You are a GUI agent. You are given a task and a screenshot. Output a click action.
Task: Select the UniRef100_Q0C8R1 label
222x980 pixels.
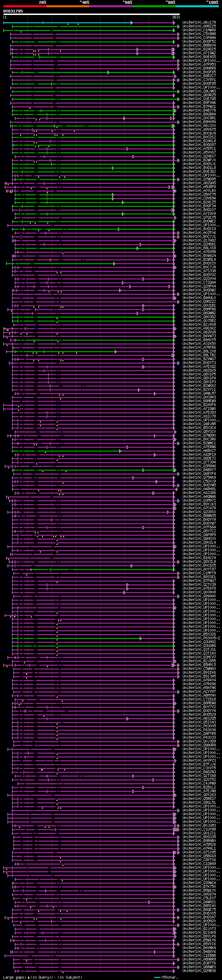click(x=199, y=118)
